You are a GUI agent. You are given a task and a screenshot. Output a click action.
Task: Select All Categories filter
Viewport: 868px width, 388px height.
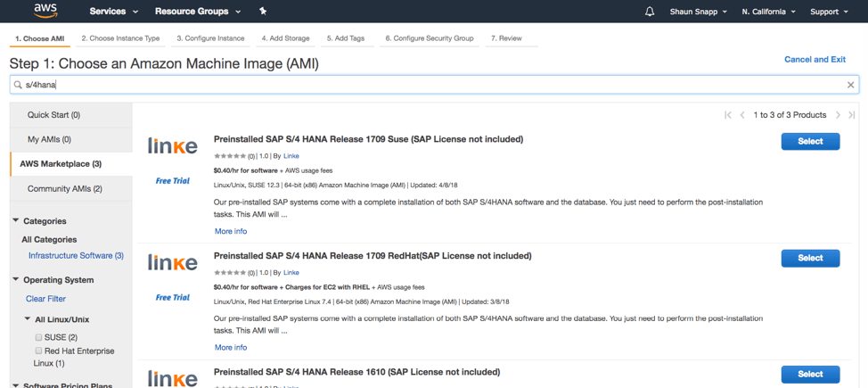[49, 240]
